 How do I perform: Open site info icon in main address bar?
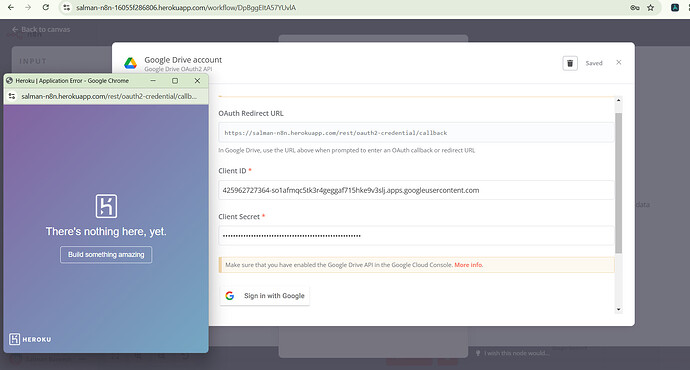click(66, 7)
